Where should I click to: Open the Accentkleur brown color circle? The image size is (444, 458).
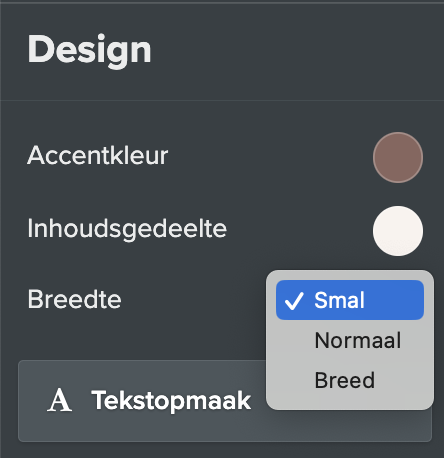tap(398, 157)
